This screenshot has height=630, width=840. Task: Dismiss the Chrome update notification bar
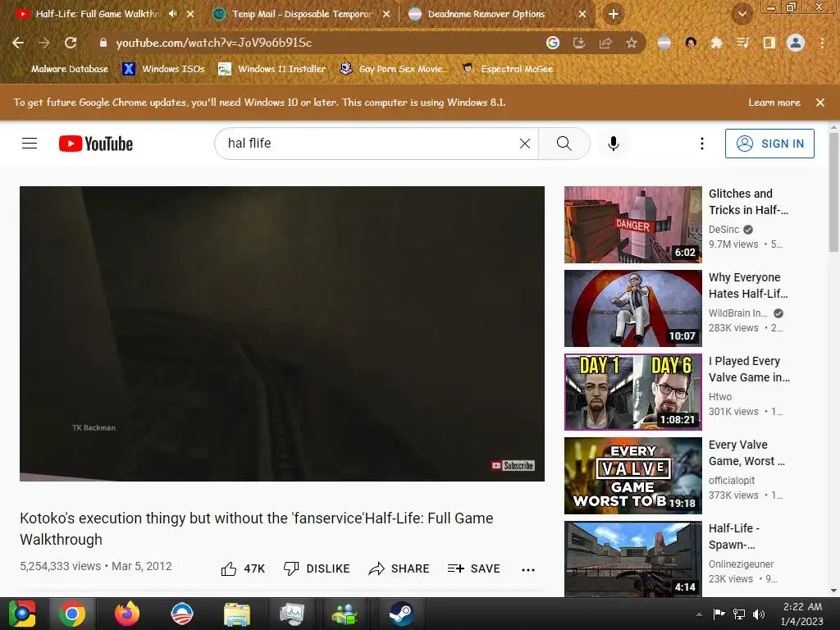click(820, 103)
